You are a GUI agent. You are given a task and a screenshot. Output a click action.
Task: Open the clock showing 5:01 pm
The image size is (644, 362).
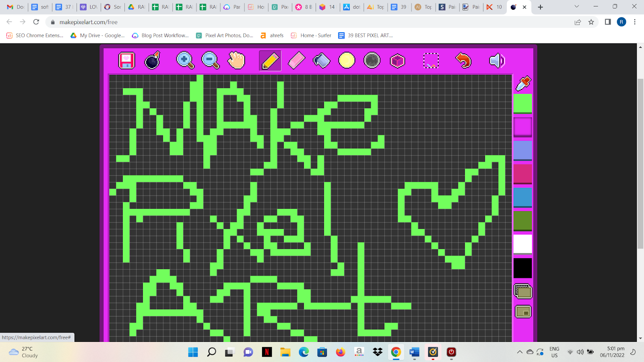[612, 352]
